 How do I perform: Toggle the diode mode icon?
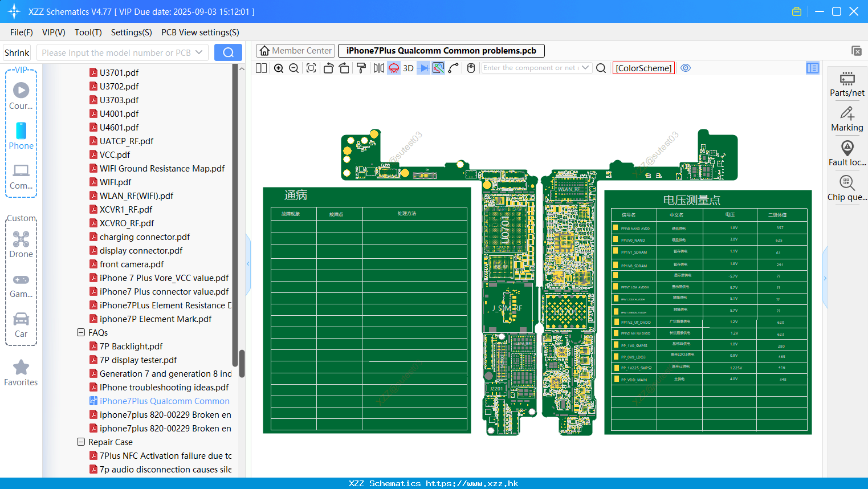click(x=423, y=68)
